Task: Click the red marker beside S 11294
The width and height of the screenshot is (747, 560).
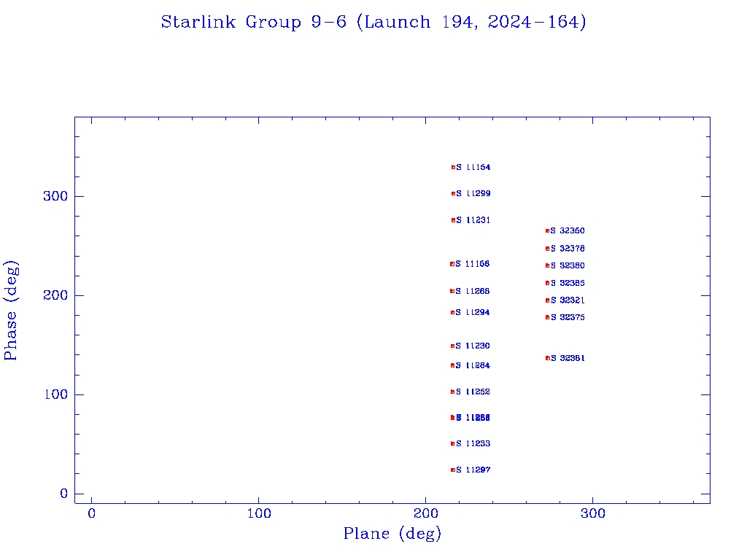Action: coord(452,313)
